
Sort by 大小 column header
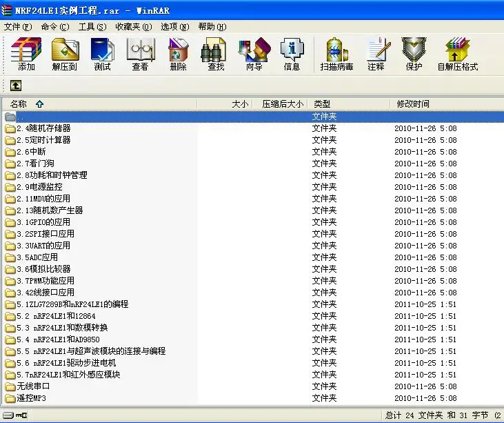[225, 104]
